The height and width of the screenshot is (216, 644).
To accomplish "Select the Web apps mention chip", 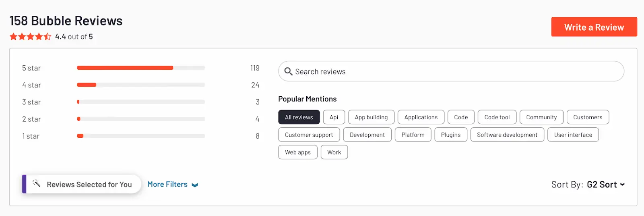I will point(298,152).
